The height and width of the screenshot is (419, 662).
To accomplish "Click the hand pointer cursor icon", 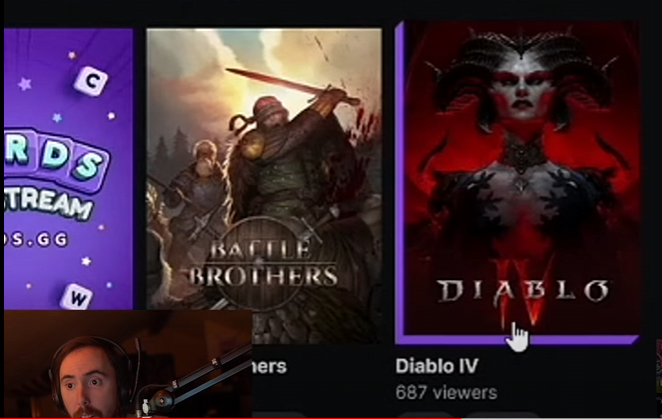I will coord(517,337).
